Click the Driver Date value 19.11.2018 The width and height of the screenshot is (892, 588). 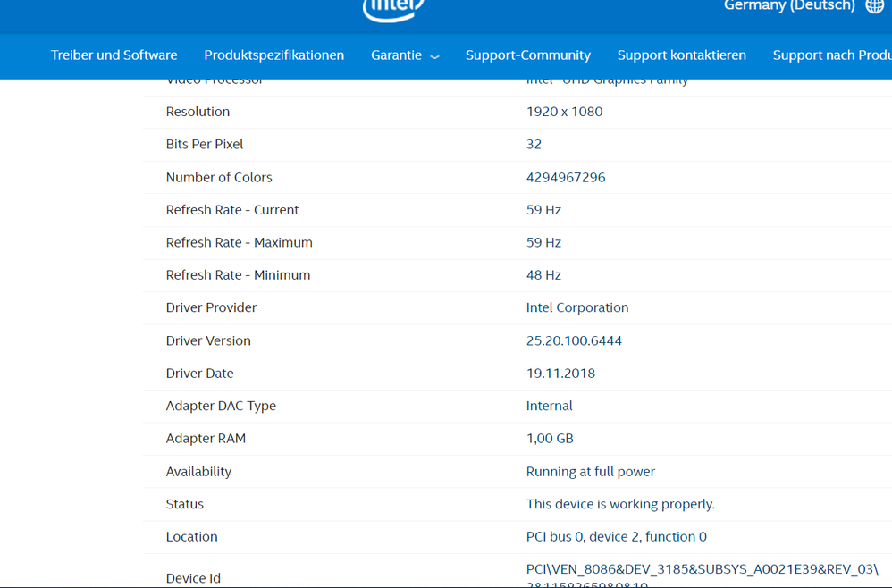pos(560,374)
